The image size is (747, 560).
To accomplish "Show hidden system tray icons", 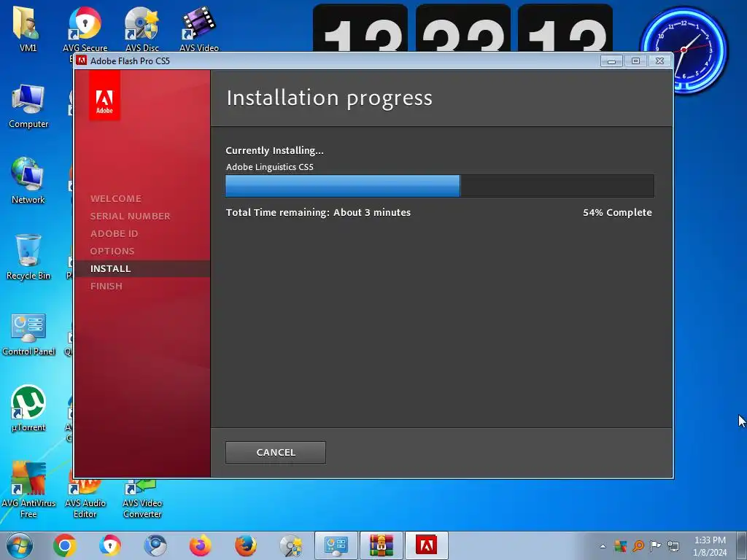I will point(603,546).
